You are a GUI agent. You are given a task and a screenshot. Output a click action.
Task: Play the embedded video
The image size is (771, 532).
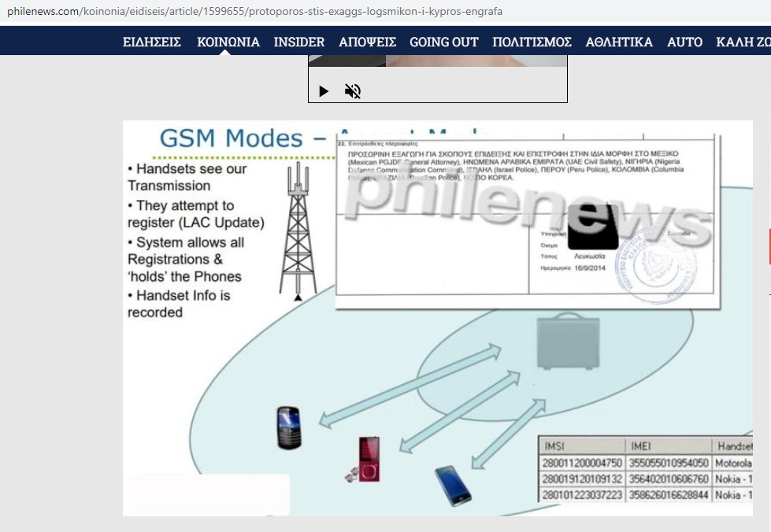tap(324, 91)
